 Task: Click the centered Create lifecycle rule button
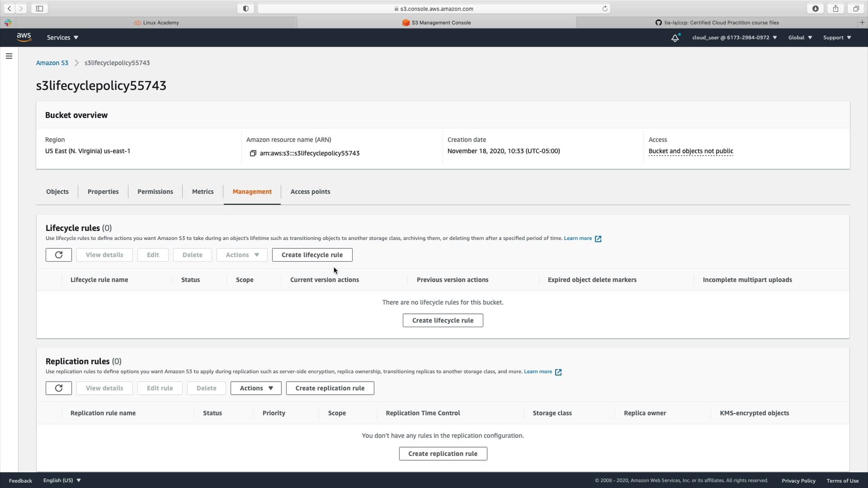click(443, 320)
